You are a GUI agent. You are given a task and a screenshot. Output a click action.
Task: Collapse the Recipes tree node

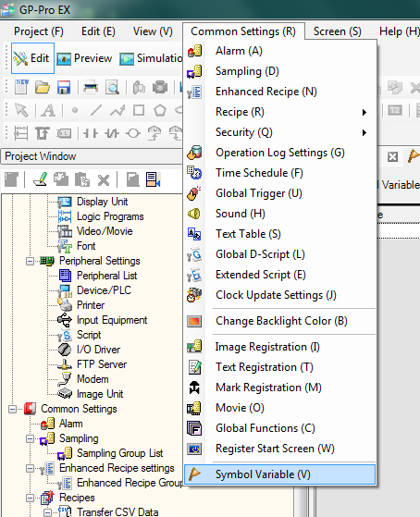click(30, 499)
